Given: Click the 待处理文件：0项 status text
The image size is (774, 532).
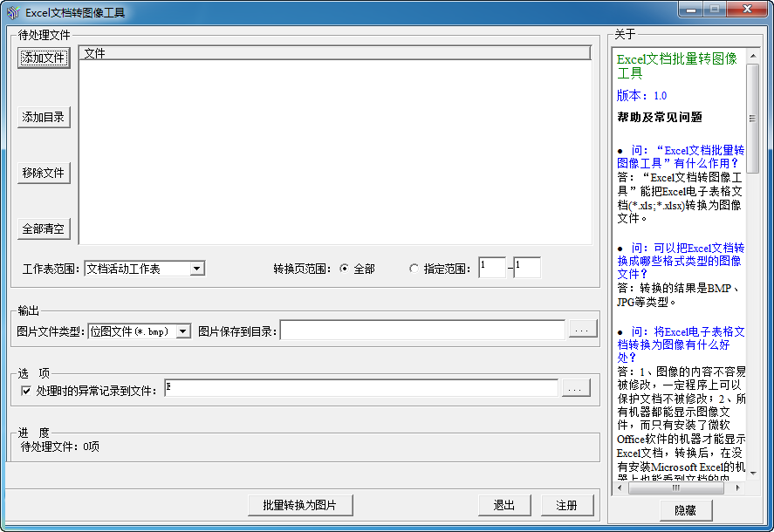Looking at the screenshot, I should (x=59, y=447).
